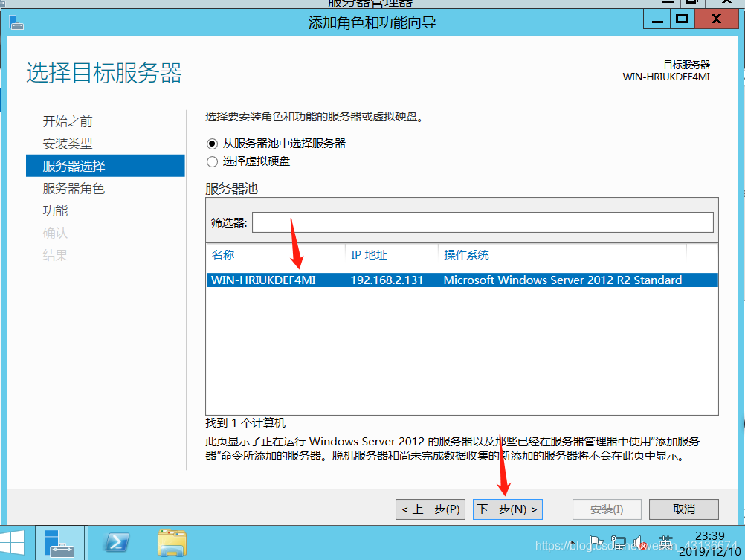Select 选择虚拟硬盘 radio button
Screen dimensions: 745x560
[x=213, y=161]
